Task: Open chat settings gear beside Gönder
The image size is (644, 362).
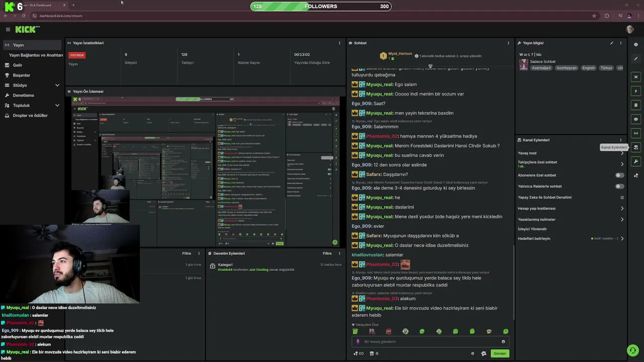Action: [472, 353]
